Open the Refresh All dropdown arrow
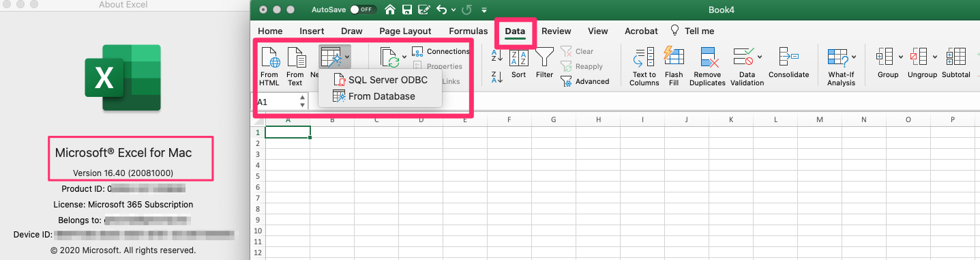 pos(404,56)
